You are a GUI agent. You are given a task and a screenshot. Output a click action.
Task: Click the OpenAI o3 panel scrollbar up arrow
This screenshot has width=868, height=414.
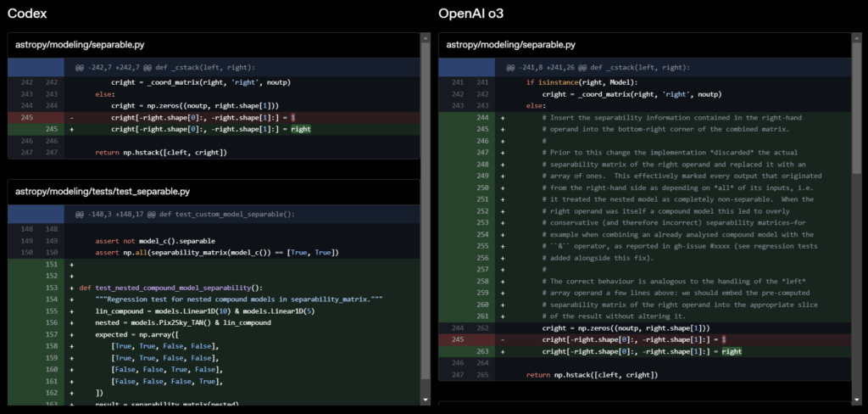coord(856,37)
